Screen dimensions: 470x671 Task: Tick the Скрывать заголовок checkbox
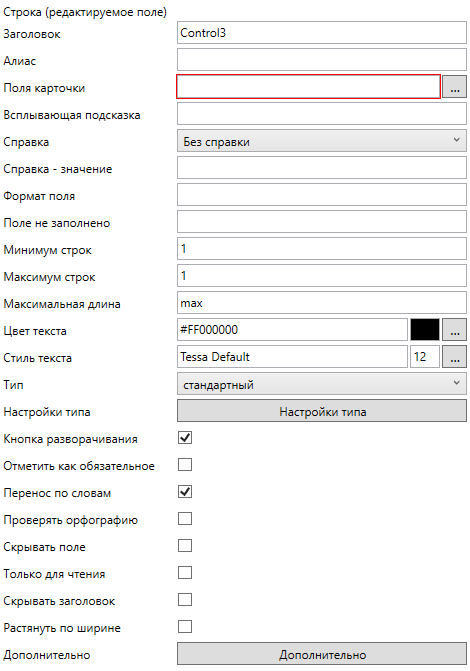185,600
